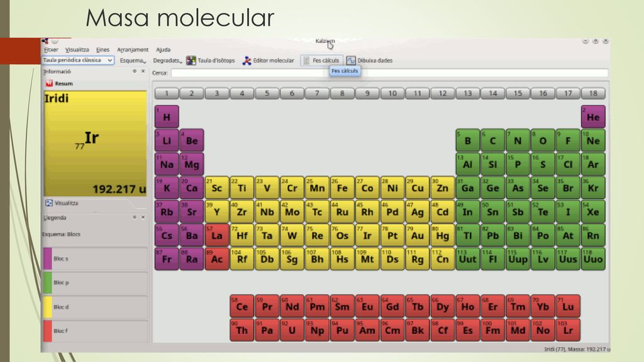Select the Gadolinium (Gd) element
This screenshot has height=362, width=644.
(392, 306)
